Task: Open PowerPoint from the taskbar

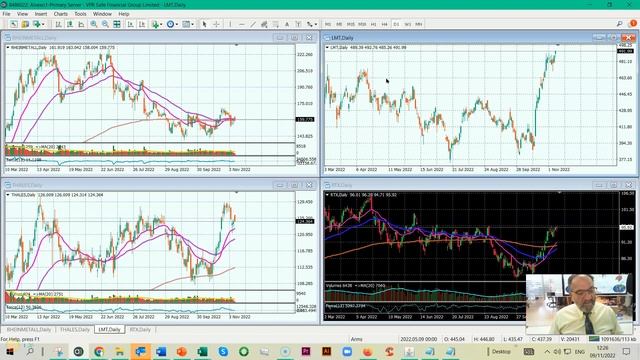Action: click(182, 351)
